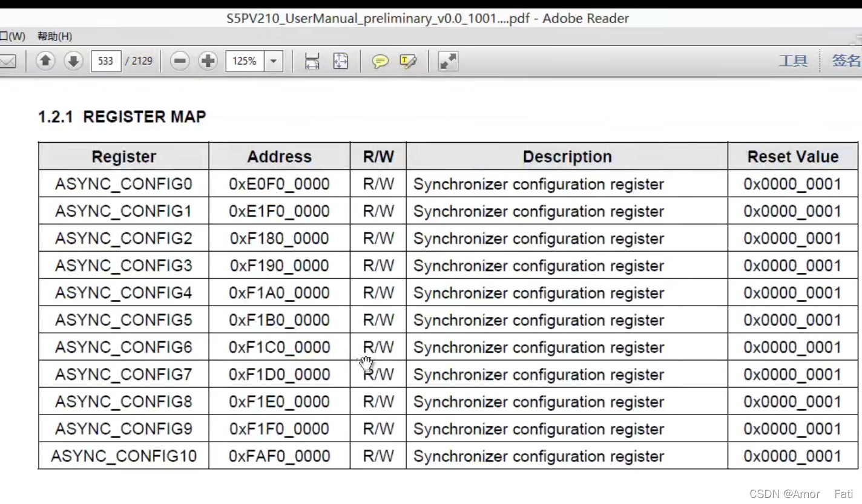
Task: Select the ASYNC_CONFIG8 register name
Action: coord(123,402)
